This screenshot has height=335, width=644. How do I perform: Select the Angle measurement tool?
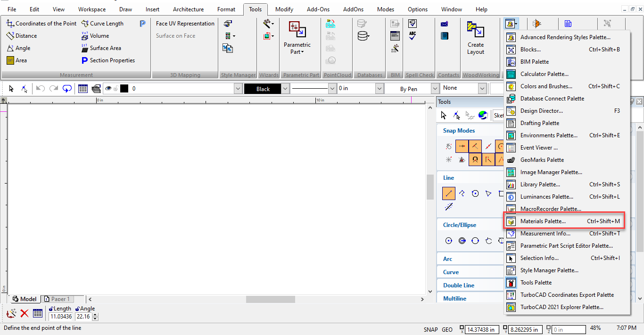click(18, 48)
